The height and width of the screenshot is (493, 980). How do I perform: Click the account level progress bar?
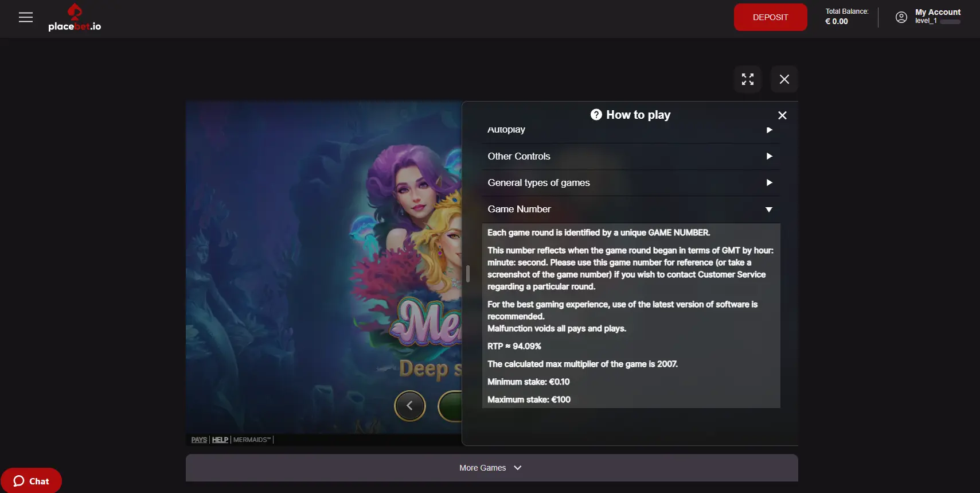[950, 22]
